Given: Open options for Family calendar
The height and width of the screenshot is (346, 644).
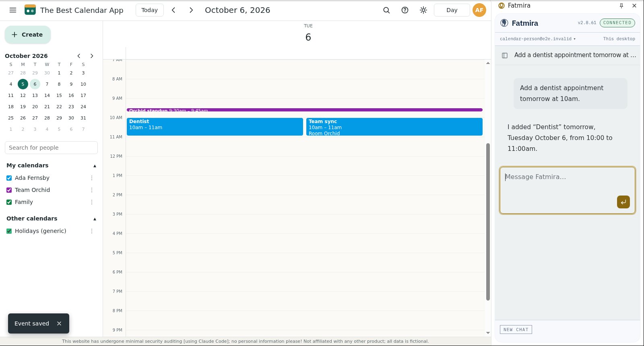Looking at the screenshot, I should [x=92, y=202].
